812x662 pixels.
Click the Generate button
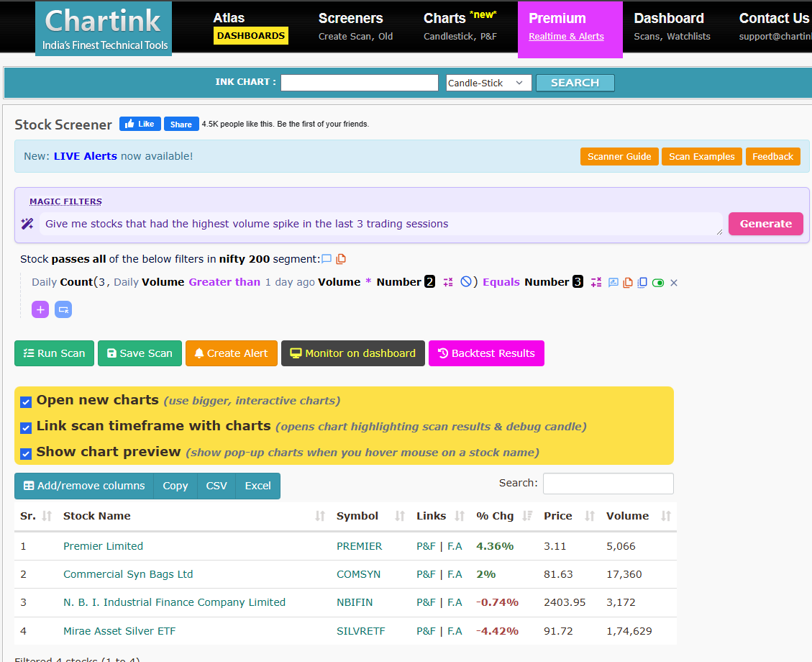[x=765, y=223]
